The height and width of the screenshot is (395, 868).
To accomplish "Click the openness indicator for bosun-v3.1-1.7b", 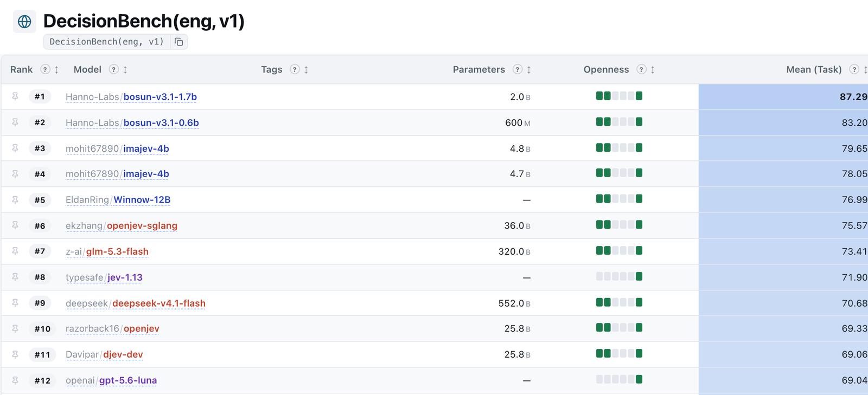I will [x=619, y=96].
